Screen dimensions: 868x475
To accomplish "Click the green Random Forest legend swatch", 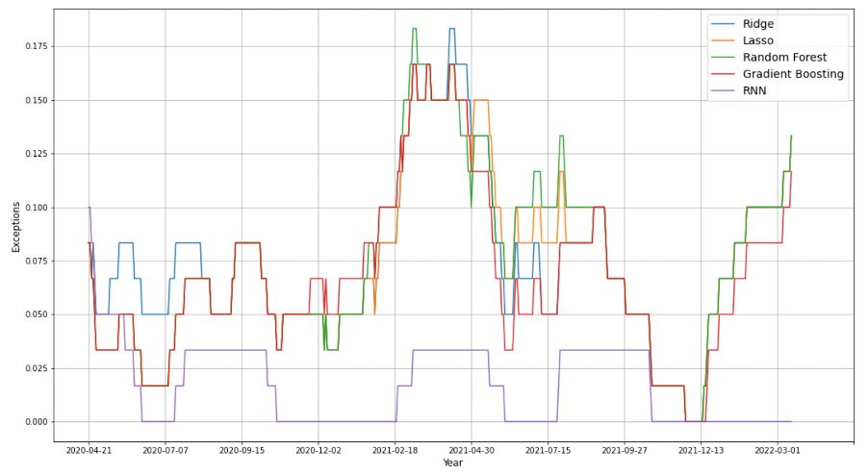I will (723, 58).
